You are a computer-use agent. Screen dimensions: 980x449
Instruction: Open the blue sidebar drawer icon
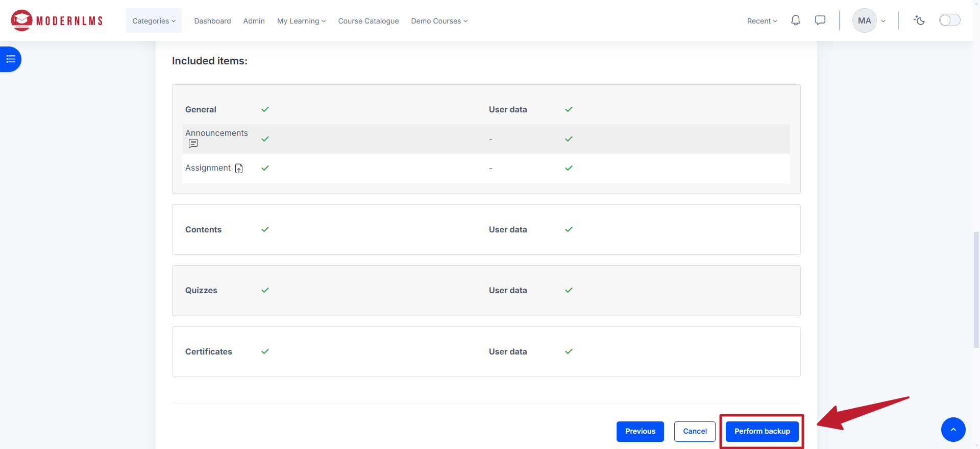click(x=10, y=59)
